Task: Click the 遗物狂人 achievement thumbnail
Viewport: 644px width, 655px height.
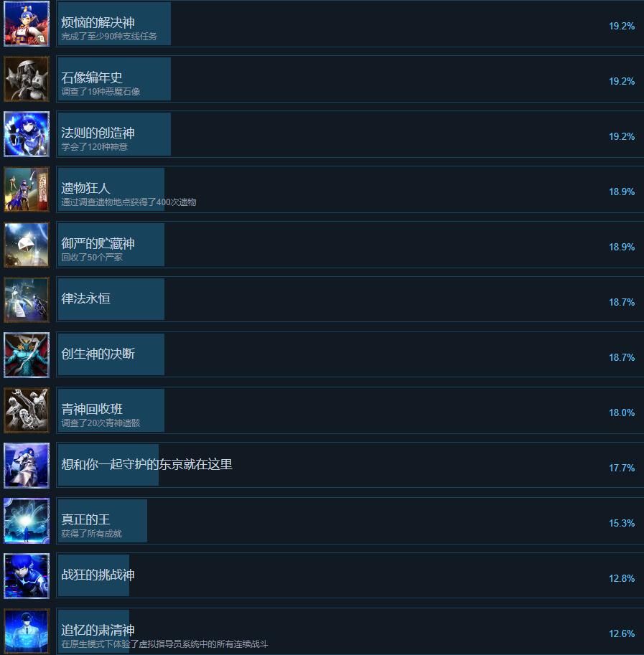Action: pos(27,189)
